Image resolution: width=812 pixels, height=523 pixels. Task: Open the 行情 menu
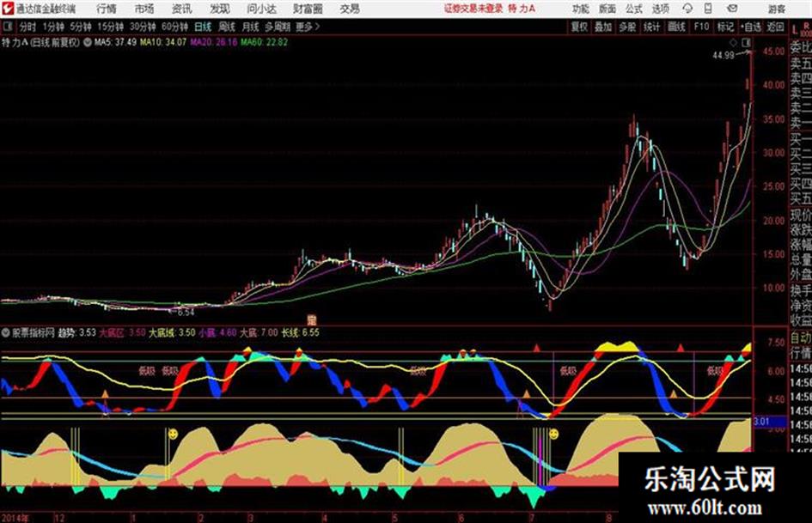(107, 9)
